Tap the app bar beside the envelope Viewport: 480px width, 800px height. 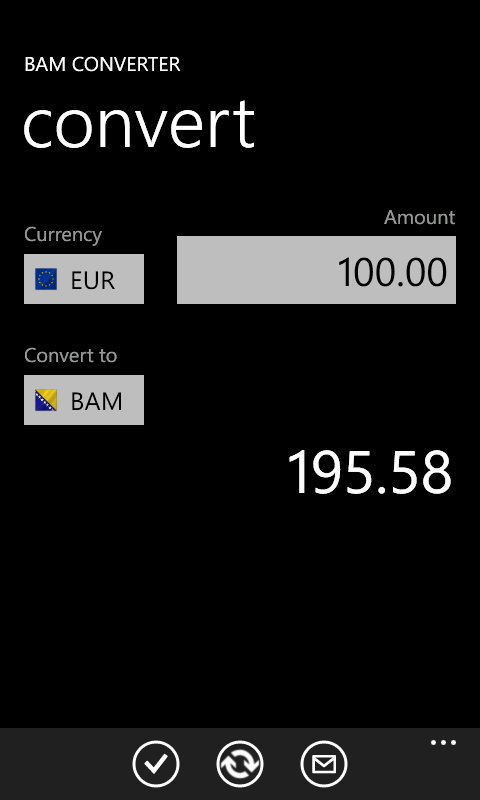click(x=388, y=770)
